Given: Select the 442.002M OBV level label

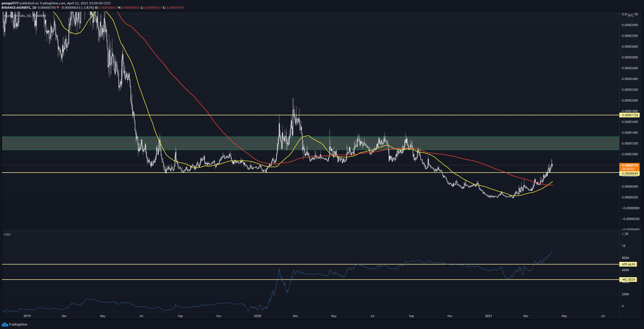Looking at the screenshot, I should [629, 280].
